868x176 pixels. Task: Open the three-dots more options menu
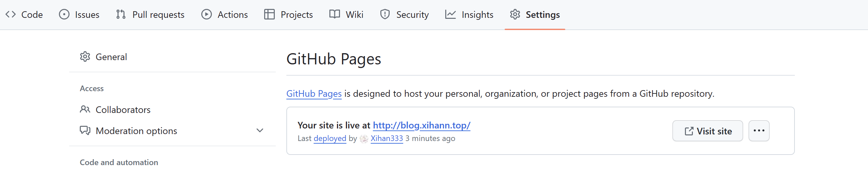pyautogui.click(x=758, y=131)
